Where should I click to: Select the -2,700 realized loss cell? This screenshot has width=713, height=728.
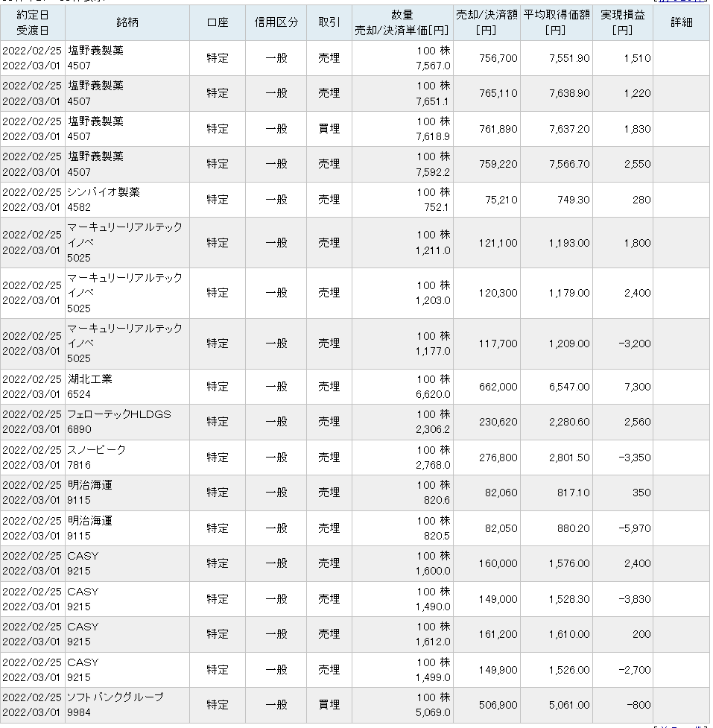coord(623,670)
